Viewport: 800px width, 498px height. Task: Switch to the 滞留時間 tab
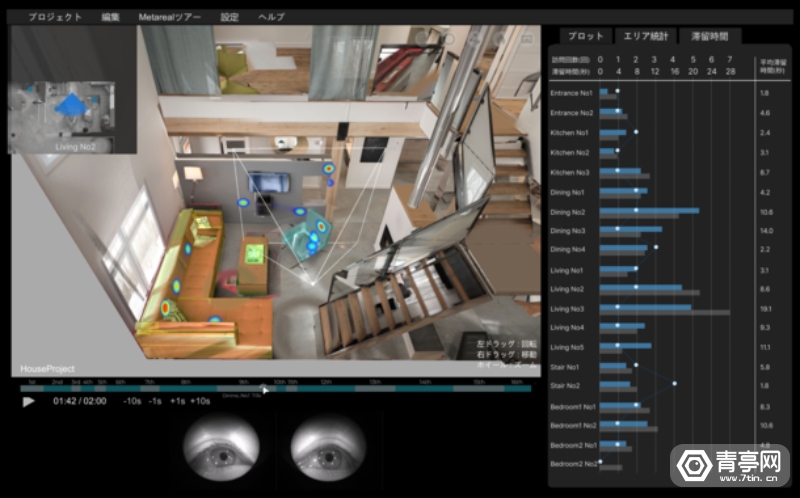710,36
